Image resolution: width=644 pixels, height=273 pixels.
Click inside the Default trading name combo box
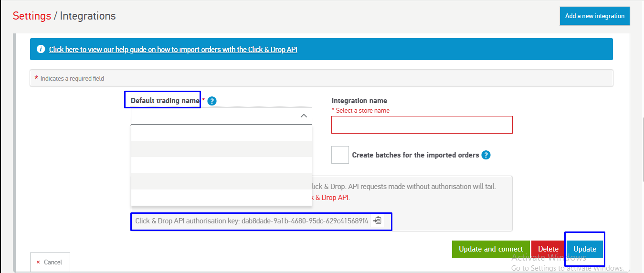(215, 116)
